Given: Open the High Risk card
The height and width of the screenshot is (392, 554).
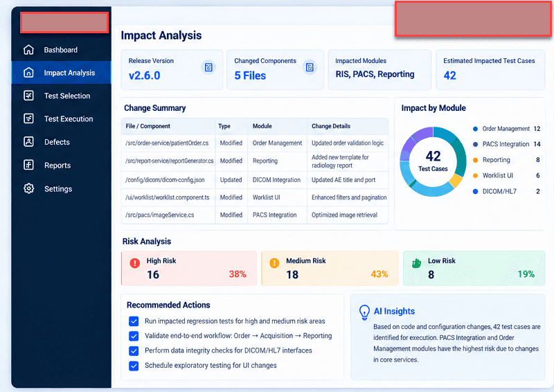Looking at the screenshot, I should [189, 268].
